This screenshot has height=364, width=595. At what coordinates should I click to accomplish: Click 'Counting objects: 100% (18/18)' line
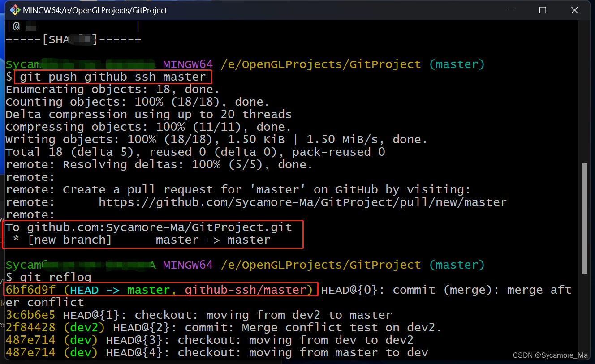click(138, 102)
